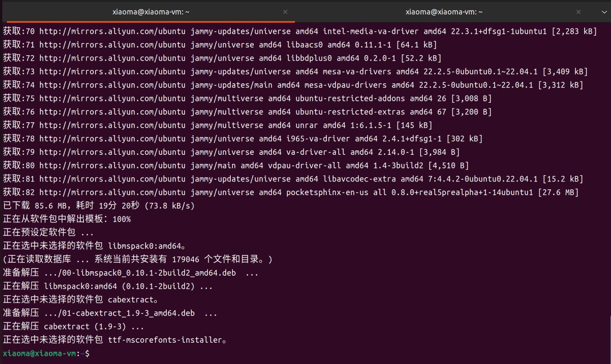The image size is (611, 364).
Task: Click the 获取:78 i965-va-driver line
Action: (242, 139)
